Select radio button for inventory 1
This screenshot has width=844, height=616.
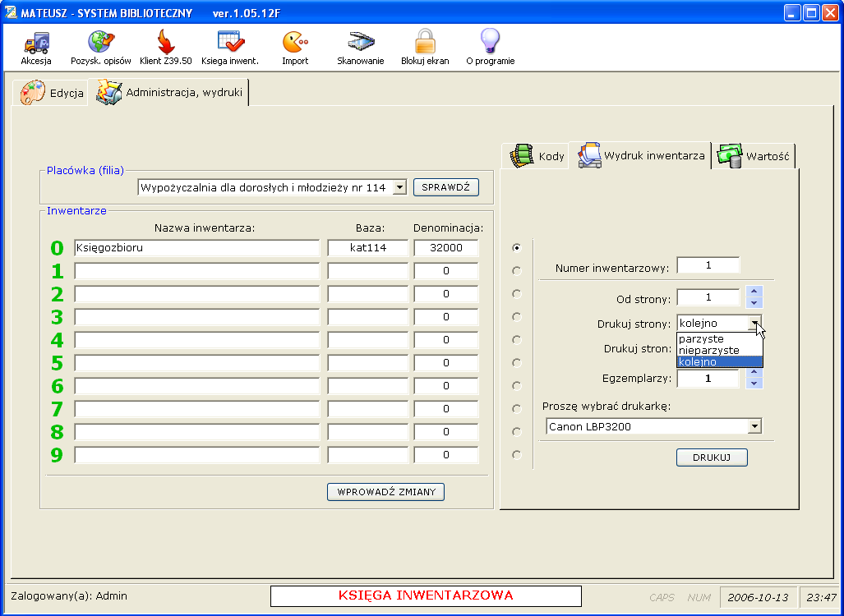[517, 271]
